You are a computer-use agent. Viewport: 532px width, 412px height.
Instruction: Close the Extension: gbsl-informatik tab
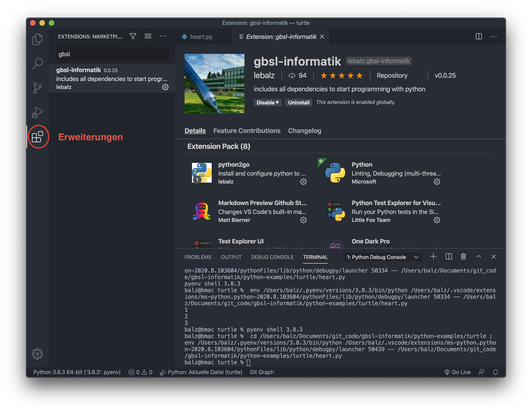click(322, 37)
